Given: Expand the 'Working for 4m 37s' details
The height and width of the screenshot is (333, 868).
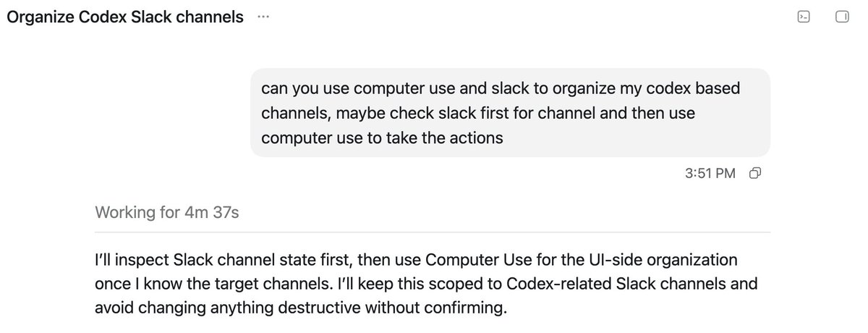Looking at the screenshot, I should click(x=167, y=214).
